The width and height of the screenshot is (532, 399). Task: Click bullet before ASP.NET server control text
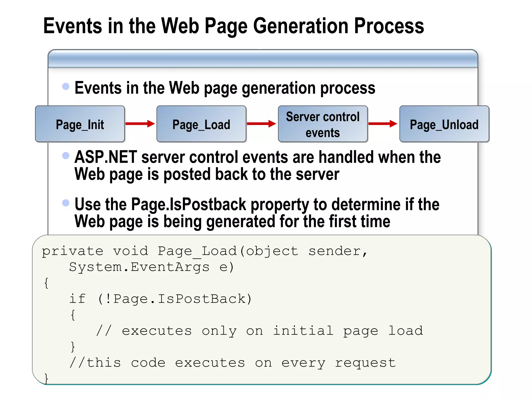(x=66, y=155)
